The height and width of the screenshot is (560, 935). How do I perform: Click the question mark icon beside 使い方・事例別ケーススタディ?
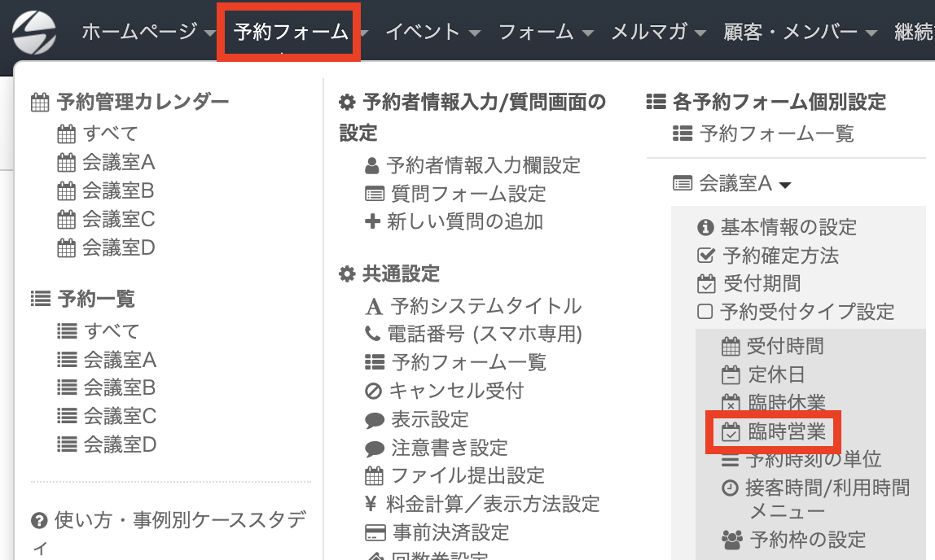point(39,521)
